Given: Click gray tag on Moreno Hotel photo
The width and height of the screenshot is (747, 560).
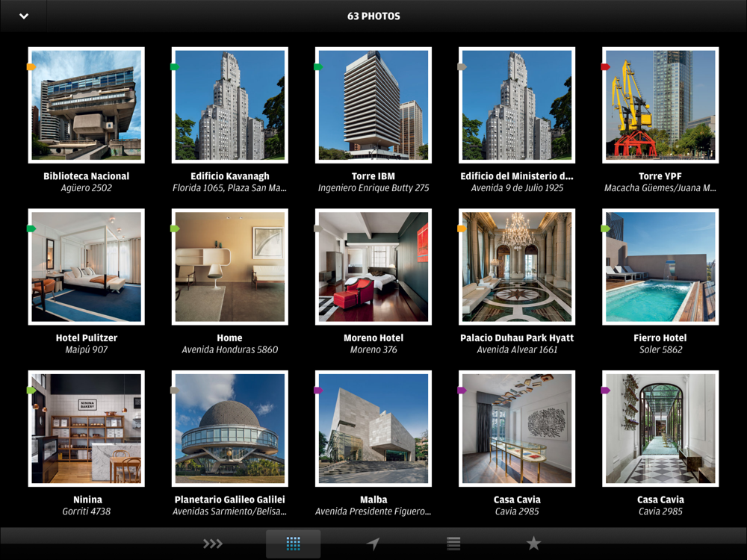Looking at the screenshot, I should [319, 228].
